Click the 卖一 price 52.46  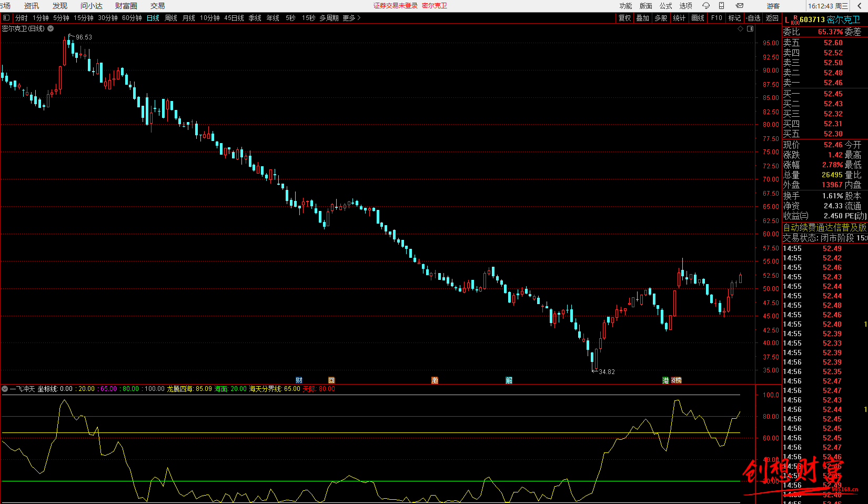pyautogui.click(x=833, y=83)
